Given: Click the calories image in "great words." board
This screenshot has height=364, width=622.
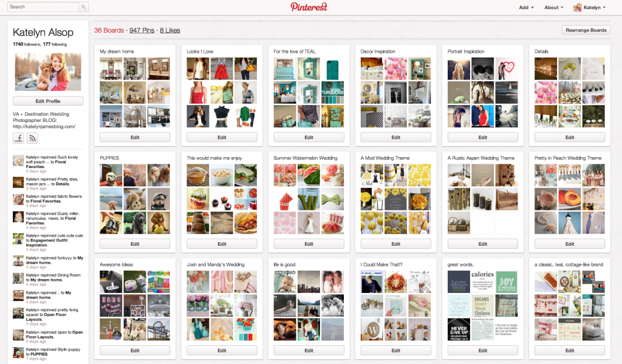Looking at the screenshot, I should click(x=482, y=282).
